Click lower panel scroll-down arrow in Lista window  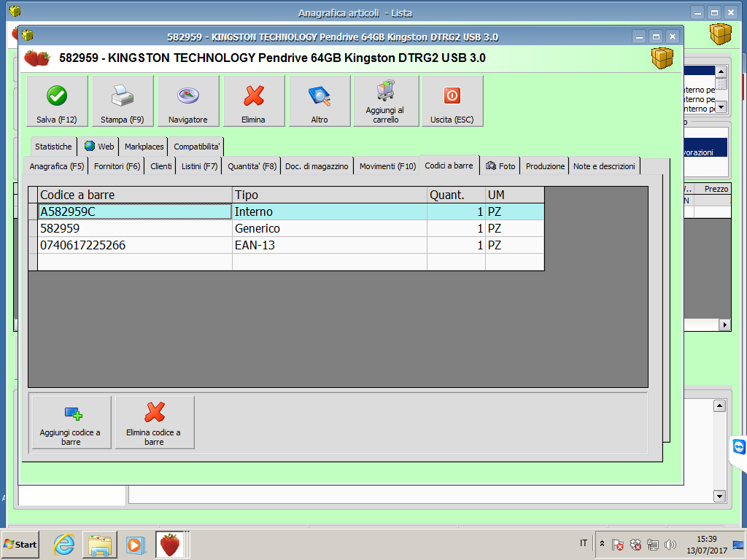719,496
